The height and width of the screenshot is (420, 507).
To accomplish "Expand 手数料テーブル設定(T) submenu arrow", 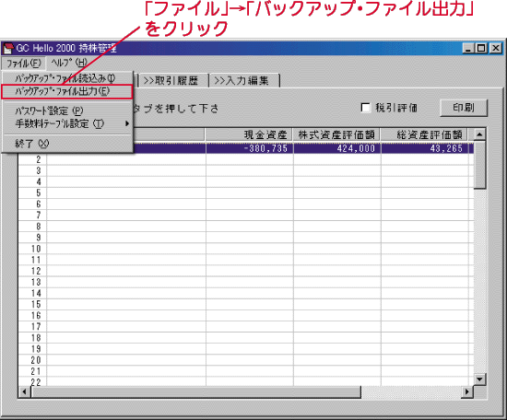I will pyautogui.click(x=127, y=123).
